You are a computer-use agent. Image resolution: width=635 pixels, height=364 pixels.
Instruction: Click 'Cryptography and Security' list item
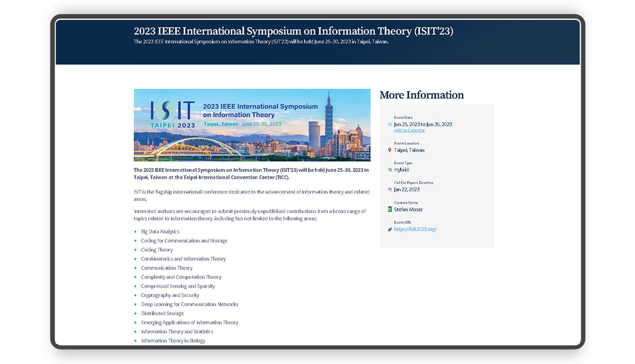pyautogui.click(x=170, y=295)
